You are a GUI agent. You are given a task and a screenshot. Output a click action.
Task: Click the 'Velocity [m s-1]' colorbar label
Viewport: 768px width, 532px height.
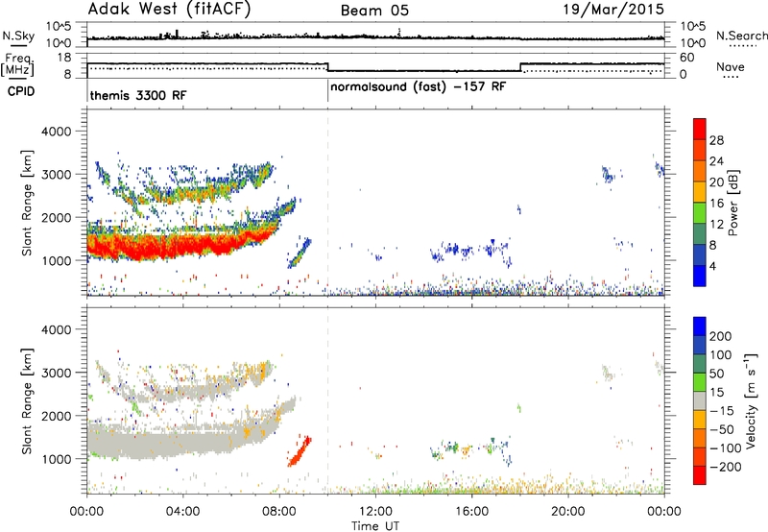(x=750, y=400)
